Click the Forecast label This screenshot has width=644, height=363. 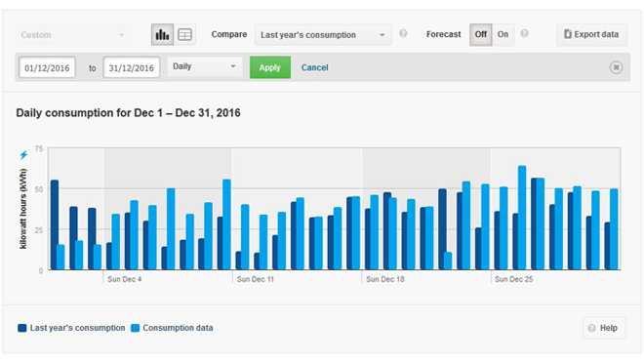444,34
